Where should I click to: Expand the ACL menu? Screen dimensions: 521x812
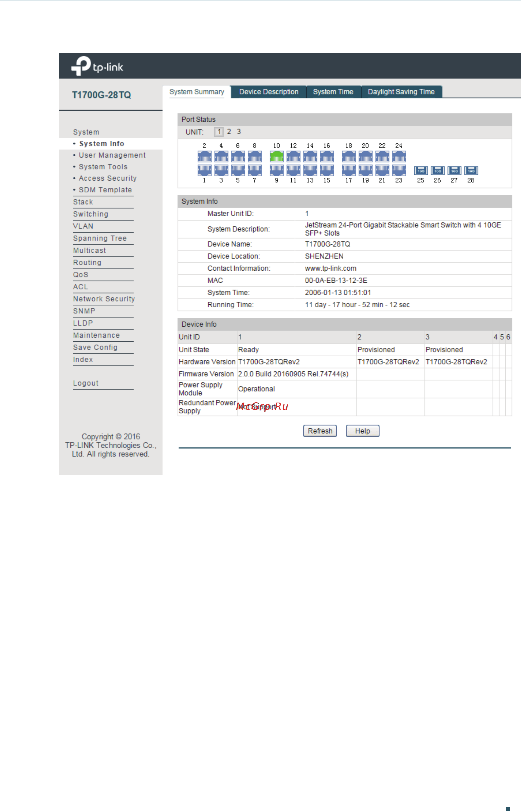80,287
